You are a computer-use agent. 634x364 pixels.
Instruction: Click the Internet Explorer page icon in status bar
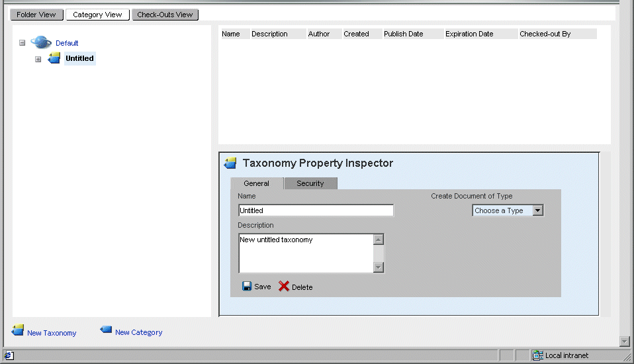(9, 355)
